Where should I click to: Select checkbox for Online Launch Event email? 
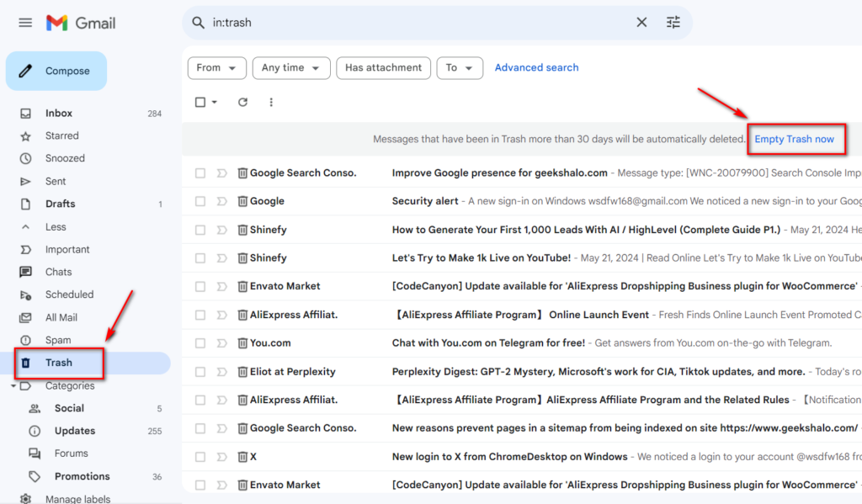point(200,315)
